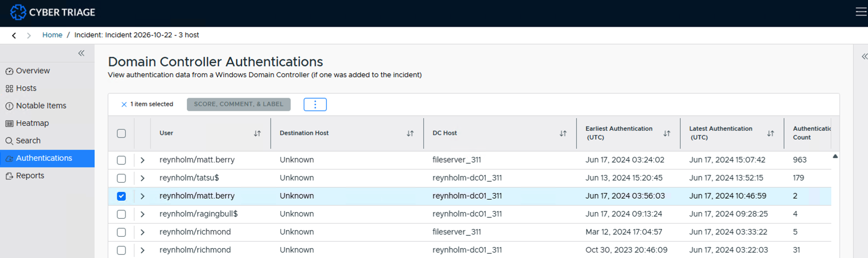868x258 pixels.
Task: Check the reynholm/ragingbull$ row checkbox
Action: [121, 214]
